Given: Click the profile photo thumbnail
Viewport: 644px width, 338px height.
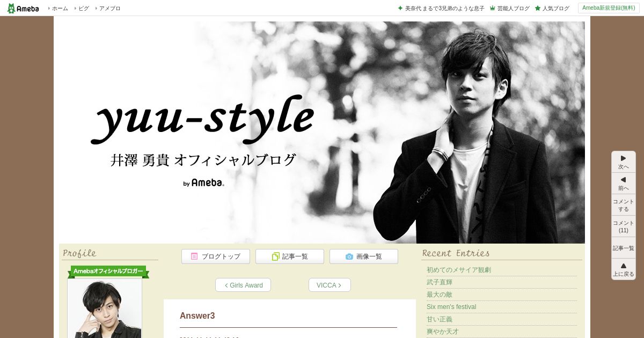Looking at the screenshot, I should pos(105,308).
